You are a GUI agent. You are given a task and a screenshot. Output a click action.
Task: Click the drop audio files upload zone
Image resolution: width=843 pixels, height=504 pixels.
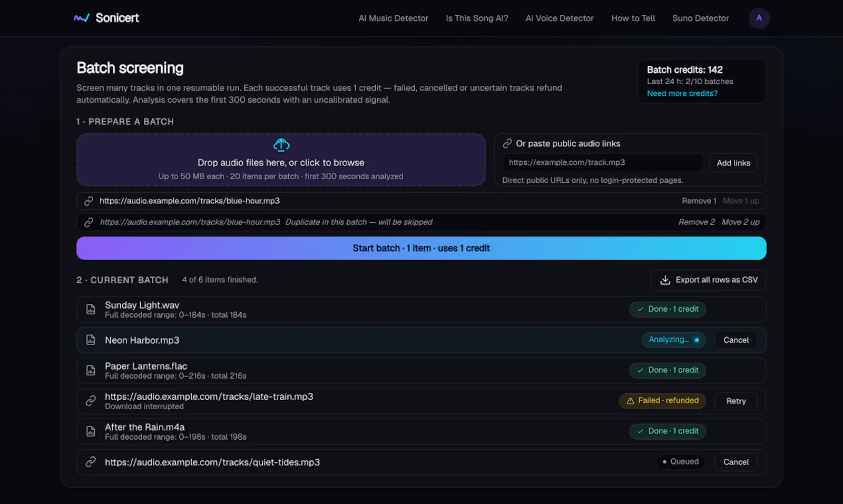pos(281,160)
